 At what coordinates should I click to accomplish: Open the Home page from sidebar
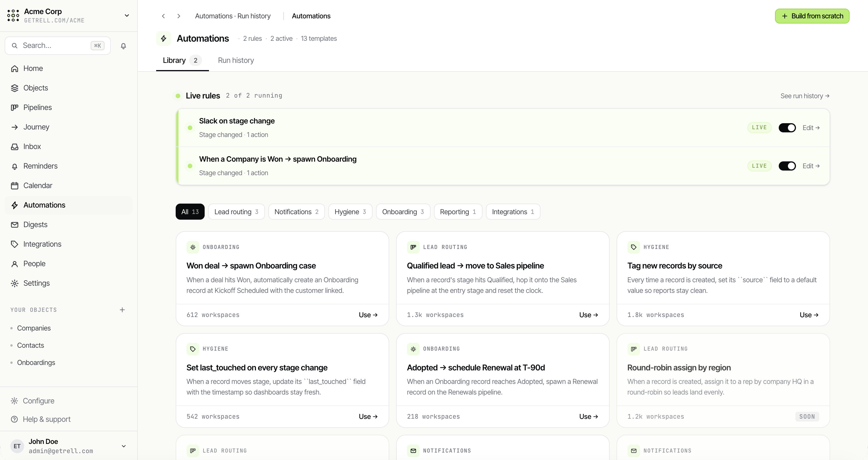click(x=69, y=68)
